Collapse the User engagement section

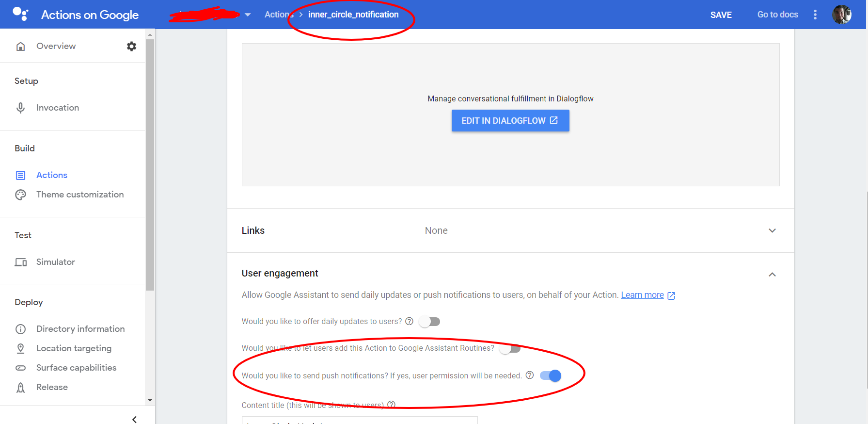click(772, 274)
